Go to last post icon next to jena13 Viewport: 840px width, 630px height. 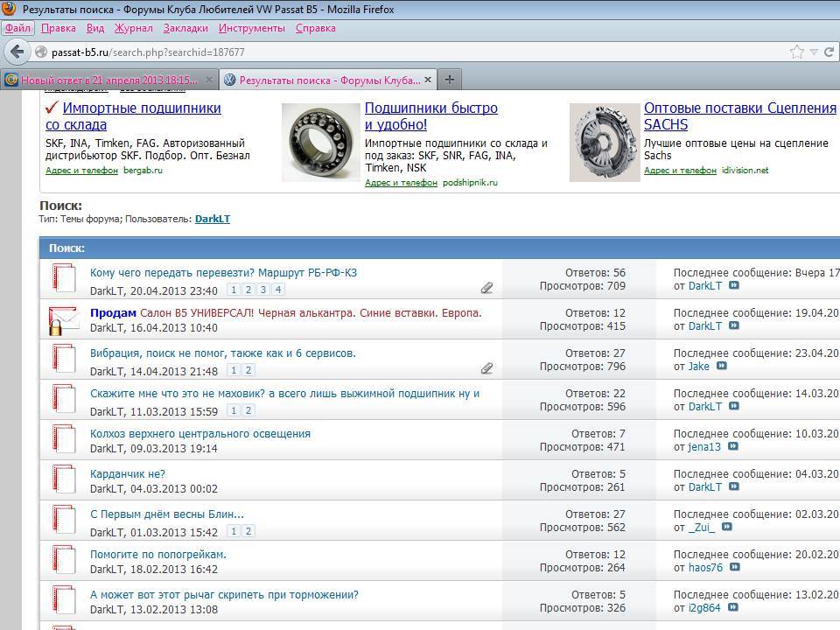pos(733,446)
